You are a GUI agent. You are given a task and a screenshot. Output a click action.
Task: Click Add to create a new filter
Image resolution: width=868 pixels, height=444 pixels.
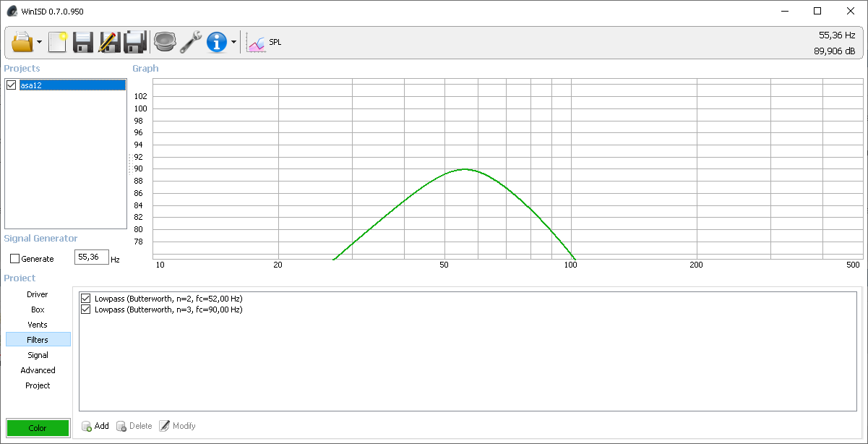click(95, 426)
